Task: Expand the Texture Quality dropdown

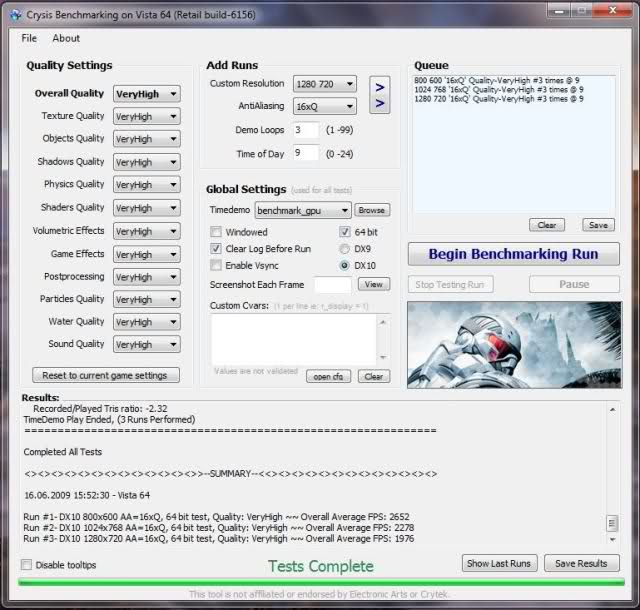Action: pos(147,116)
